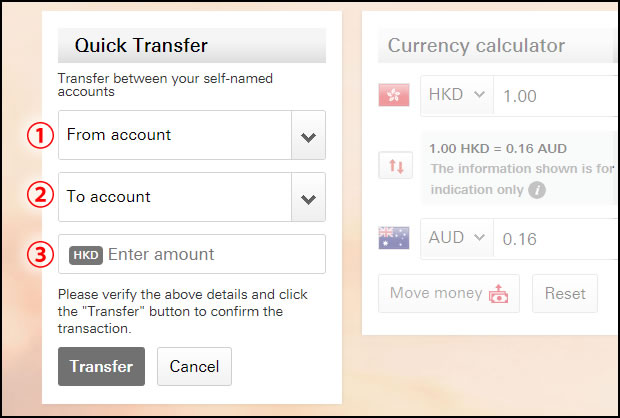620x418 pixels.
Task: Click the red circled number 1 marker
Action: 40,135
